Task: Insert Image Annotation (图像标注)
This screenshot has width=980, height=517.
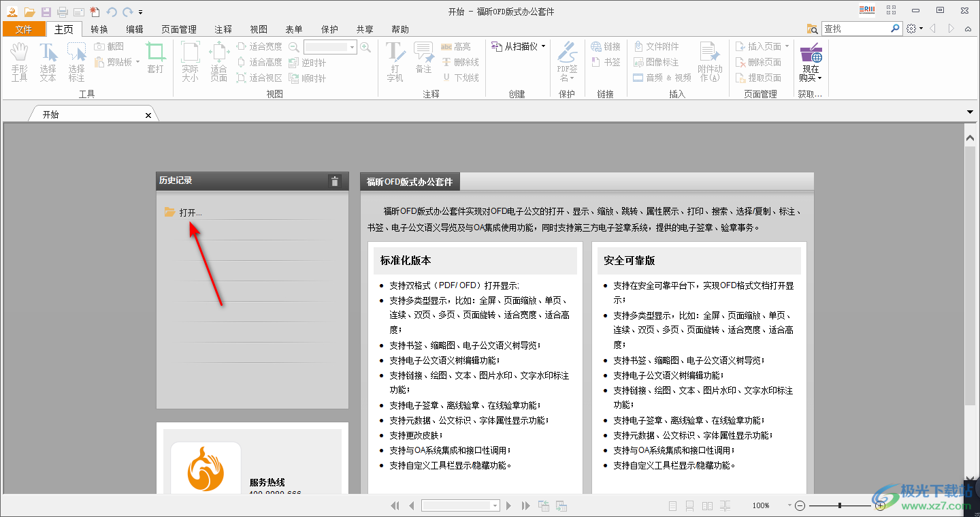Action: pyautogui.click(x=656, y=62)
